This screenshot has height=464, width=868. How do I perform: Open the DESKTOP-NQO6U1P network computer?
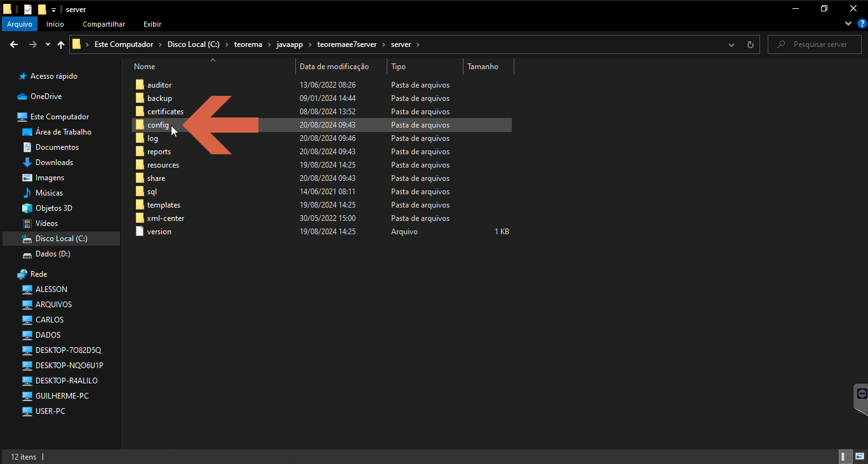69,366
